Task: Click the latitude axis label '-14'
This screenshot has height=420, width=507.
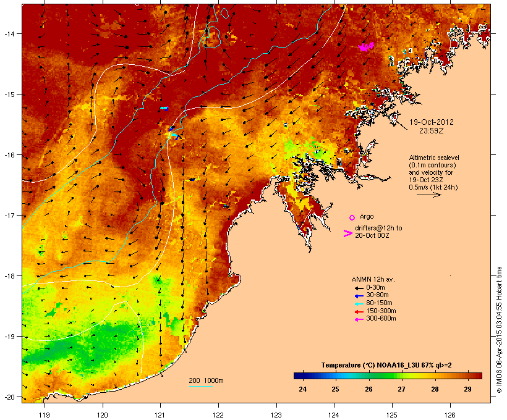Action: click(x=9, y=34)
